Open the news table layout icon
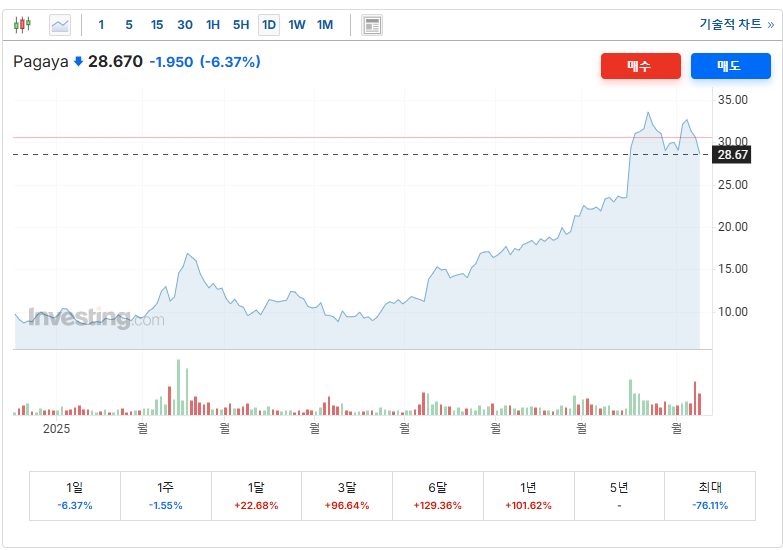Viewport: 783px width, 550px height. click(372, 25)
